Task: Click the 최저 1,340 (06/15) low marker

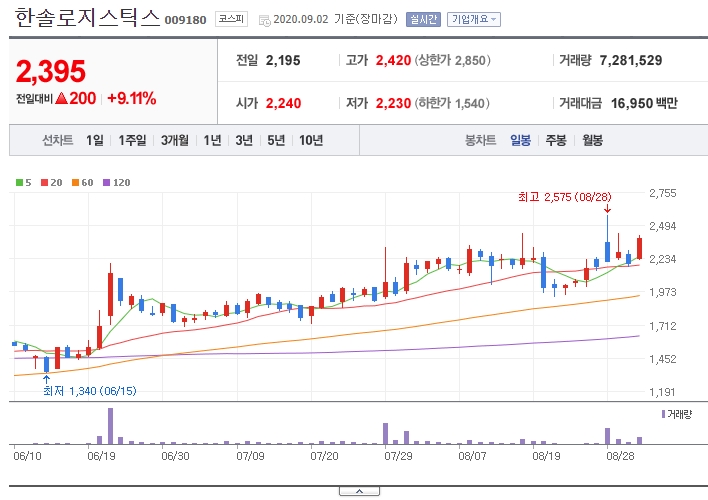Action: point(89,391)
